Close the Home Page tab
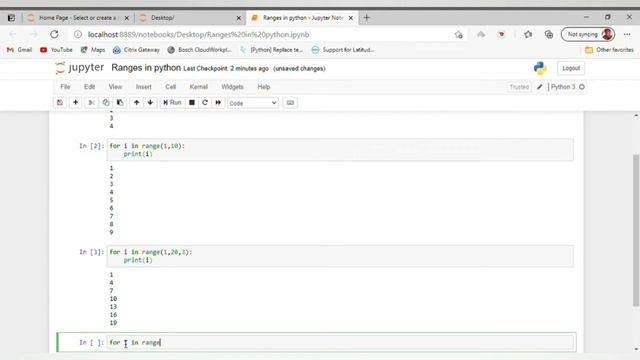 click(127, 18)
